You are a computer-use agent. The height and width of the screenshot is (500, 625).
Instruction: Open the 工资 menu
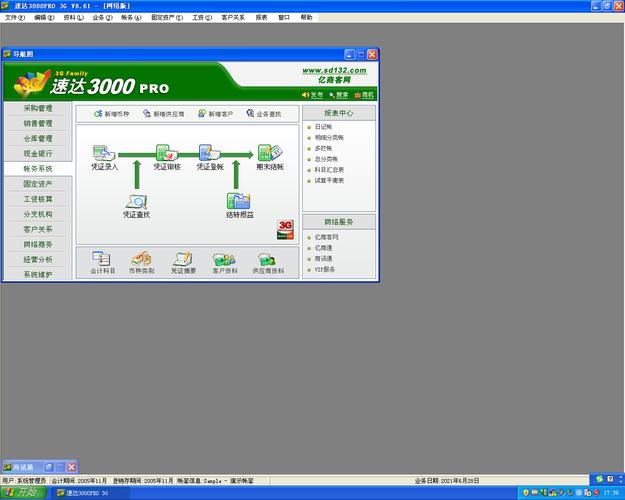[x=202, y=18]
